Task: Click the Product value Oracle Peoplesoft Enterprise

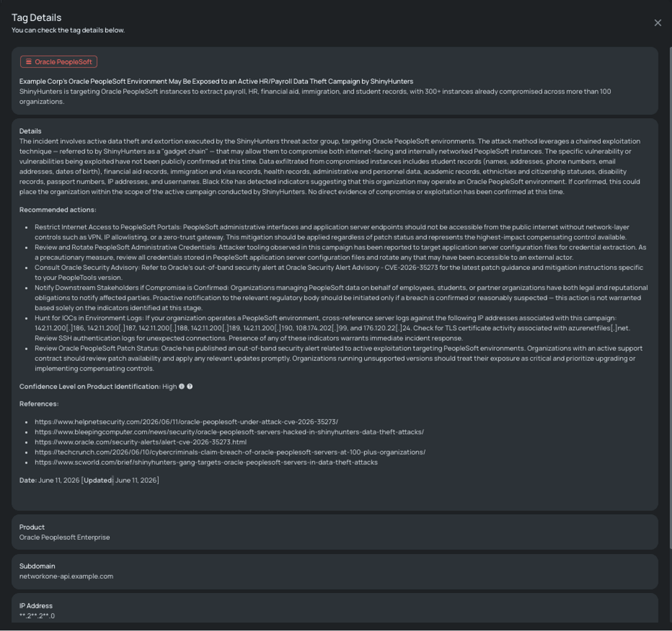Action: 64,537
